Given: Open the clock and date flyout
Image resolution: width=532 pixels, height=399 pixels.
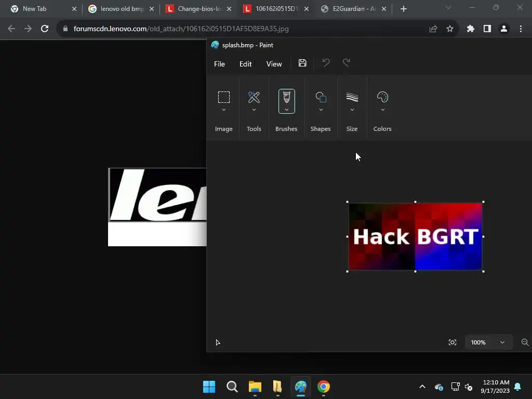Looking at the screenshot, I should click(x=495, y=387).
